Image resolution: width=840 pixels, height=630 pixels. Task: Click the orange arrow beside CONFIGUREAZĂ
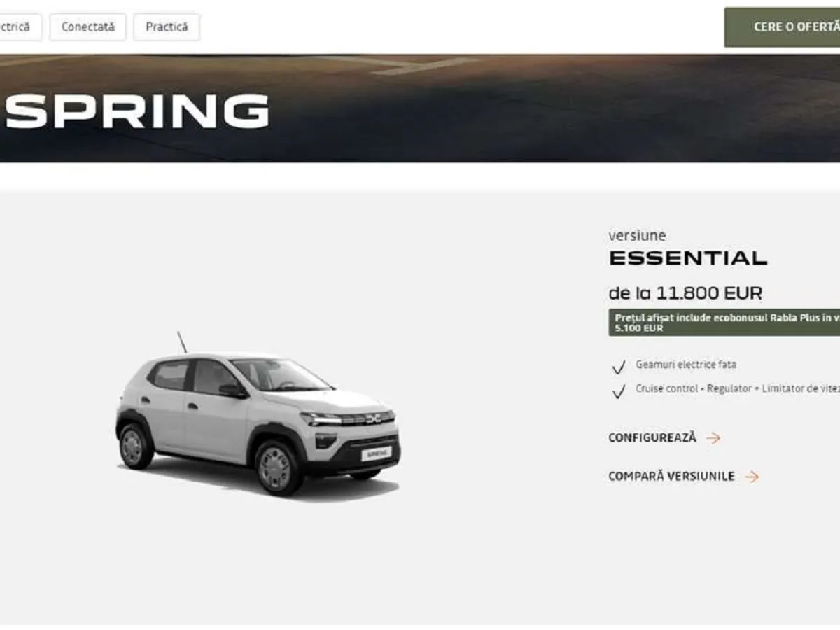click(x=713, y=438)
